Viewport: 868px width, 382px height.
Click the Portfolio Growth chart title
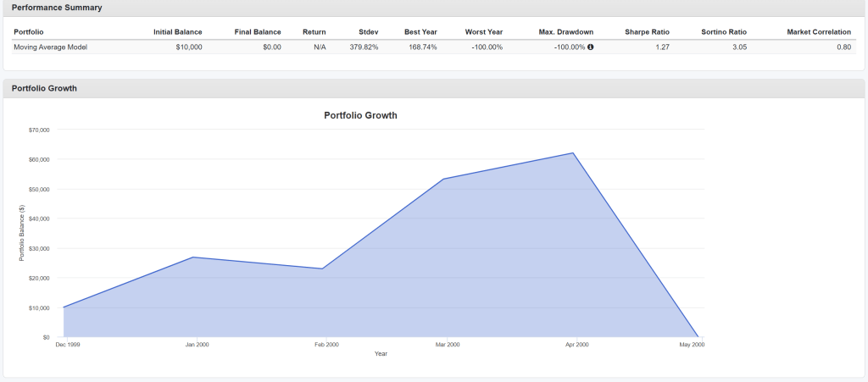[360, 115]
